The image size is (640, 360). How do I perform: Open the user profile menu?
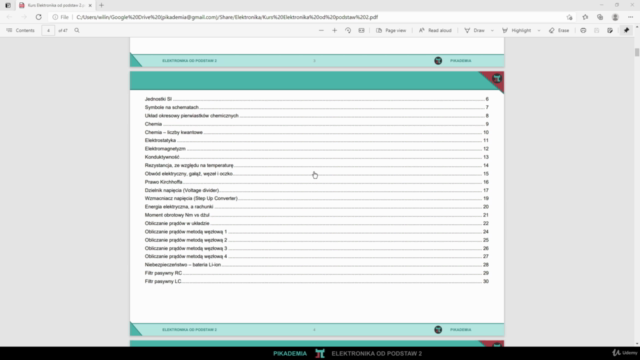click(x=615, y=17)
